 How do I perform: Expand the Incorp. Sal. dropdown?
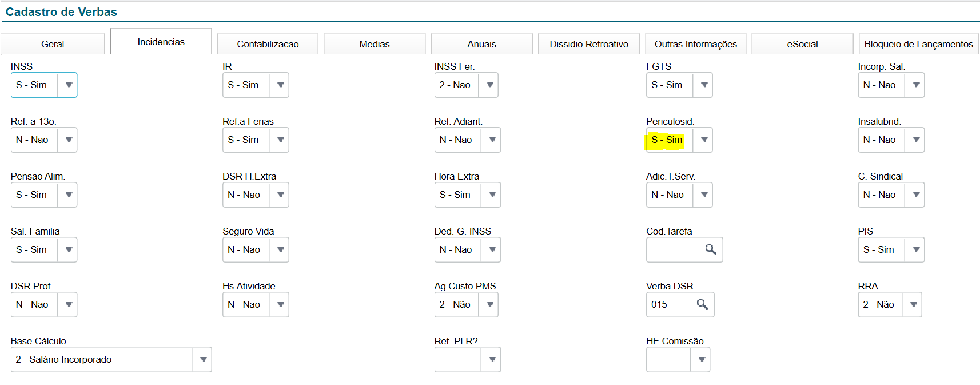pos(916,85)
